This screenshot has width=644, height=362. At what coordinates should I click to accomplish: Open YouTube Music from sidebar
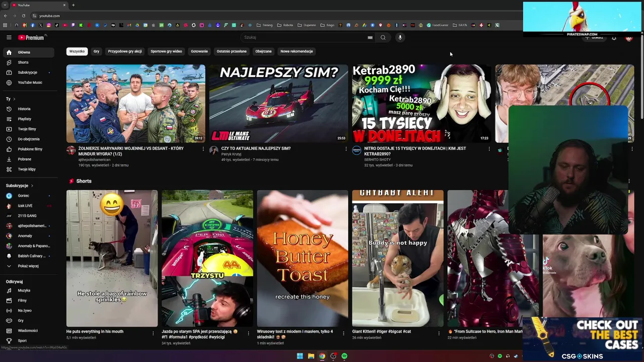pyautogui.click(x=29, y=82)
